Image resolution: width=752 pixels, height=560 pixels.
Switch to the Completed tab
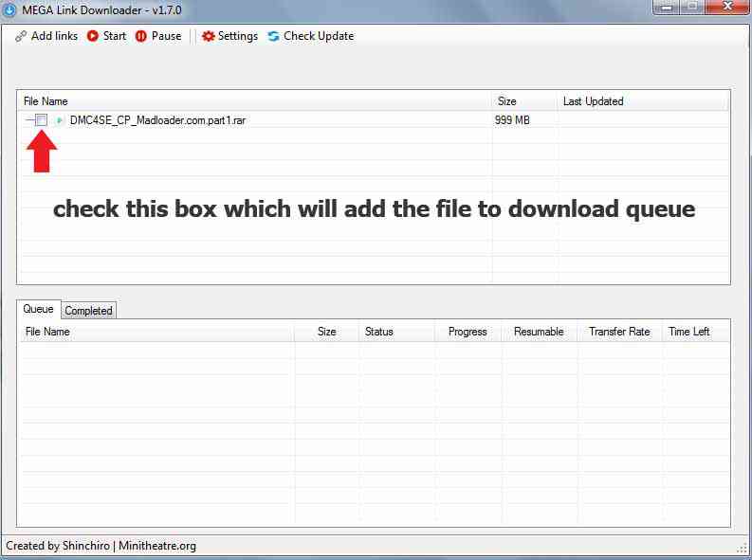coord(88,311)
